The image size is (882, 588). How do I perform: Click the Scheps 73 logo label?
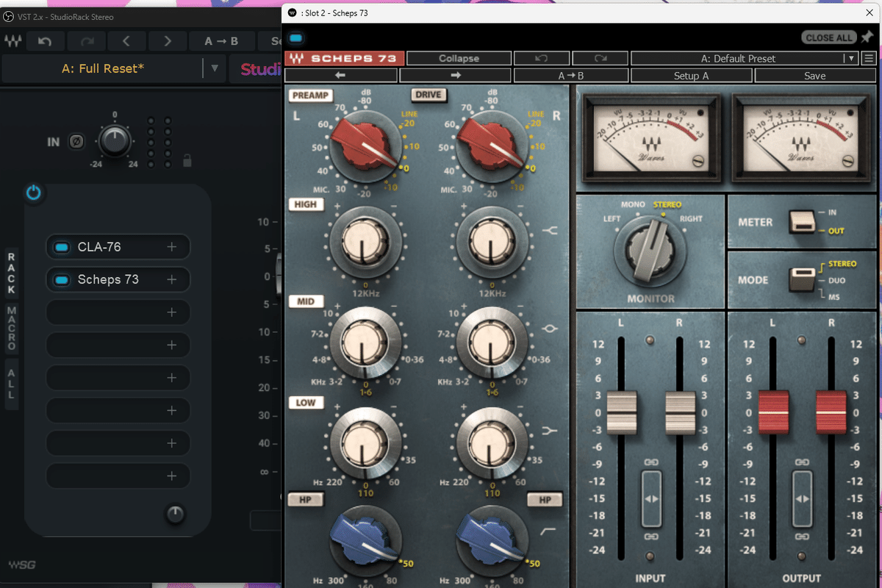[x=345, y=58]
